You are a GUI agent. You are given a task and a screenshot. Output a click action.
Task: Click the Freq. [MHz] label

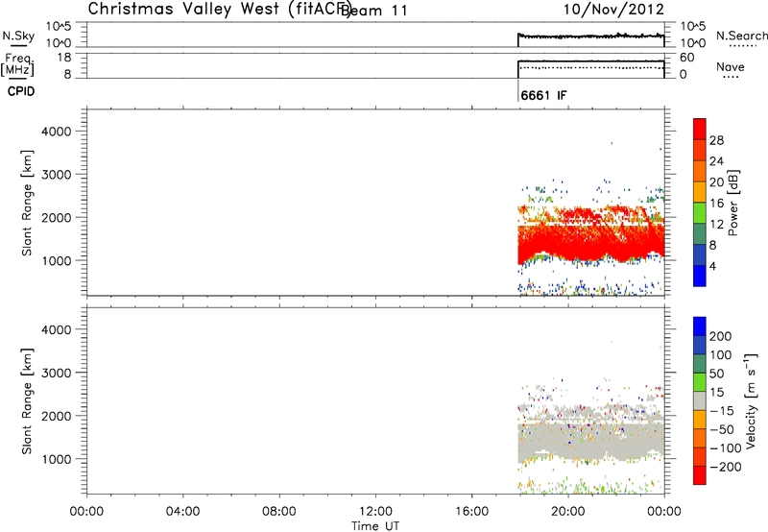pyautogui.click(x=17, y=64)
